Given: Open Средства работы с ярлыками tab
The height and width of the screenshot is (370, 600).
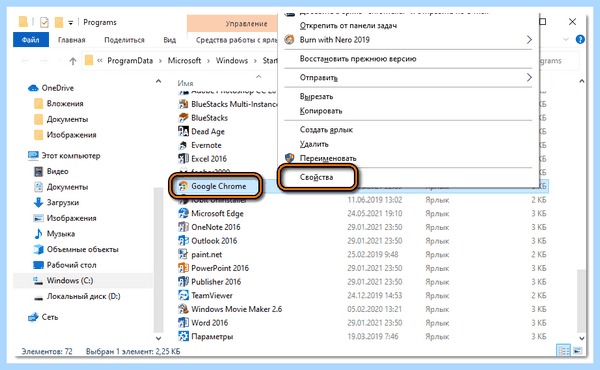Looking at the screenshot, I should click(236, 40).
